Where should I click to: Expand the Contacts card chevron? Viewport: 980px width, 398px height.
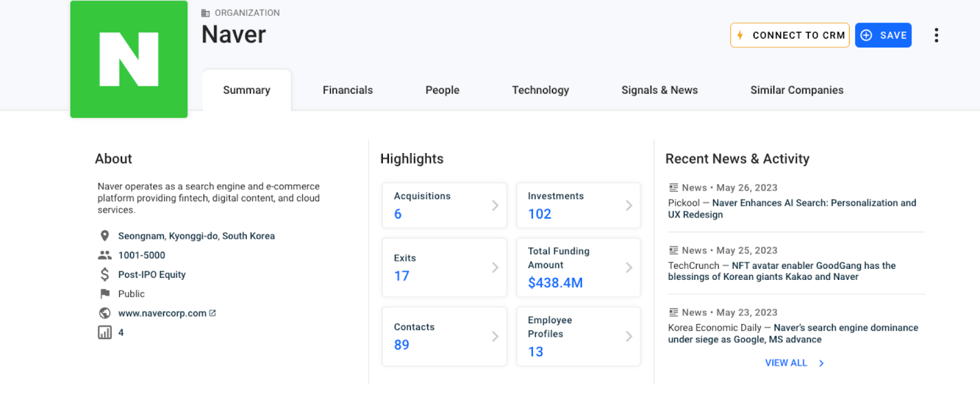coord(495,336)
